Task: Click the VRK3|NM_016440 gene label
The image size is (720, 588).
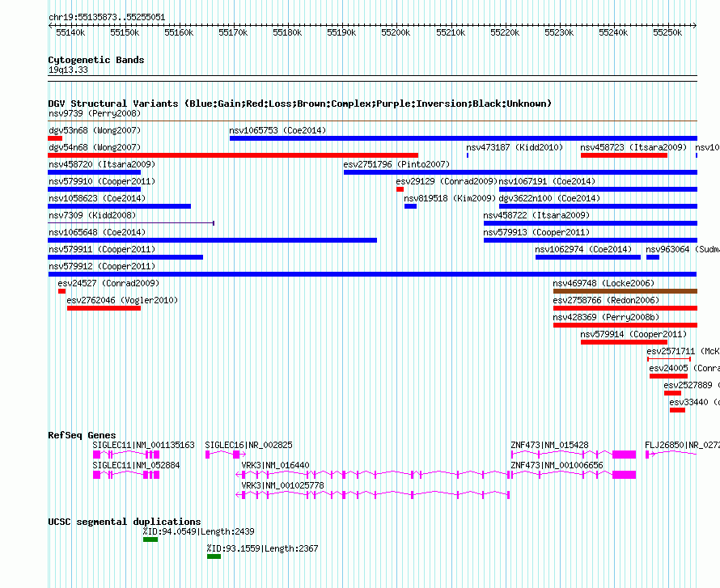Action: pos(276,465)
